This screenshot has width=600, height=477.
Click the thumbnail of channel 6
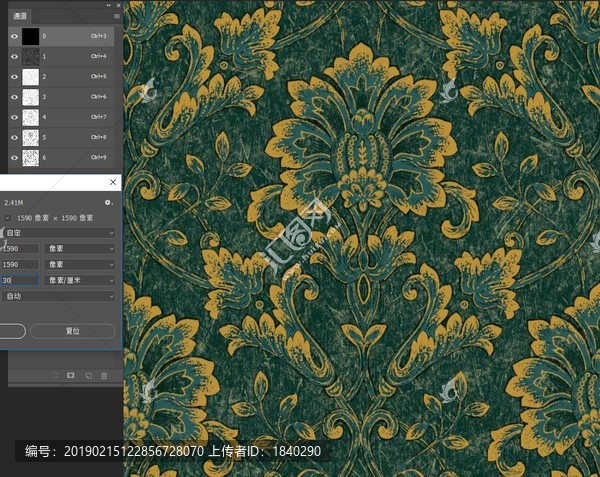[31, 158]
